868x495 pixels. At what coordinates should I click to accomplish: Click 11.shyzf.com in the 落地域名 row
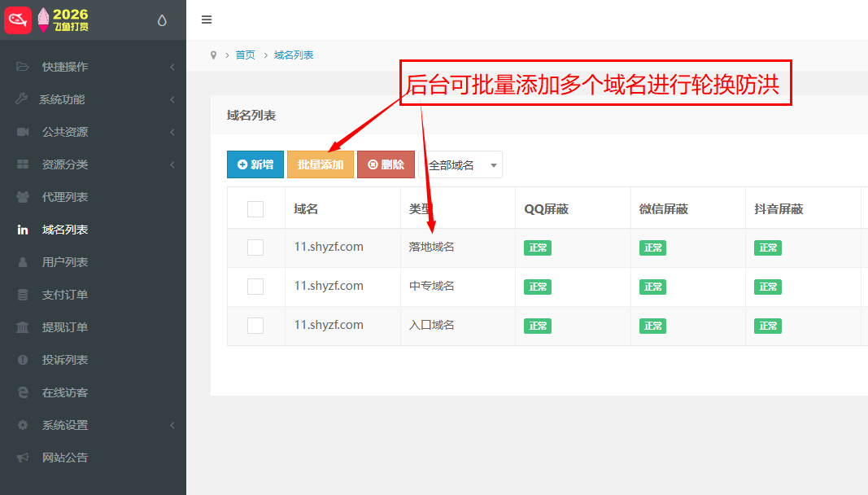coord(329,247)
